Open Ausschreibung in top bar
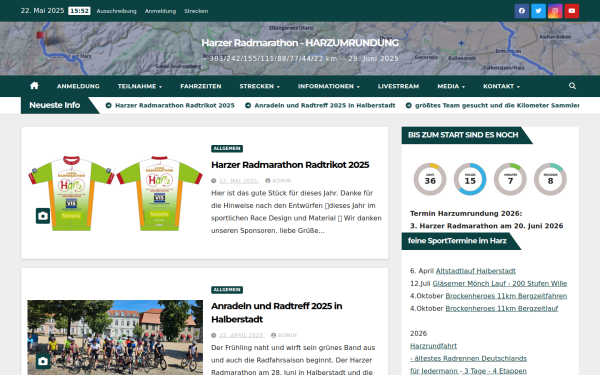Viewport: 600px width, 375px height. click(116, 11)
